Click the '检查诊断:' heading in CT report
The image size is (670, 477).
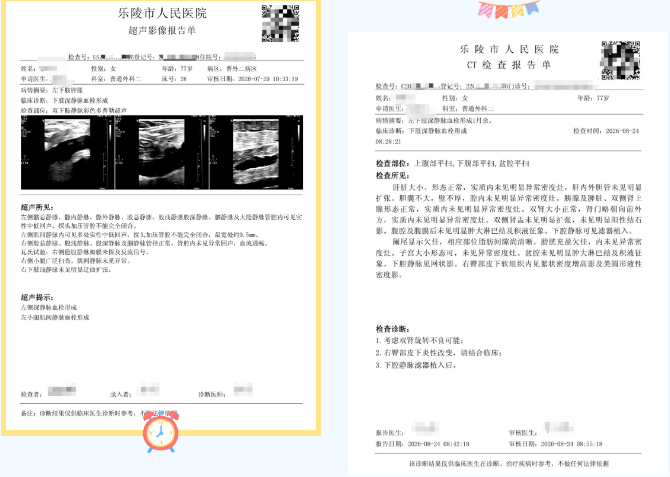pos(393,329)
